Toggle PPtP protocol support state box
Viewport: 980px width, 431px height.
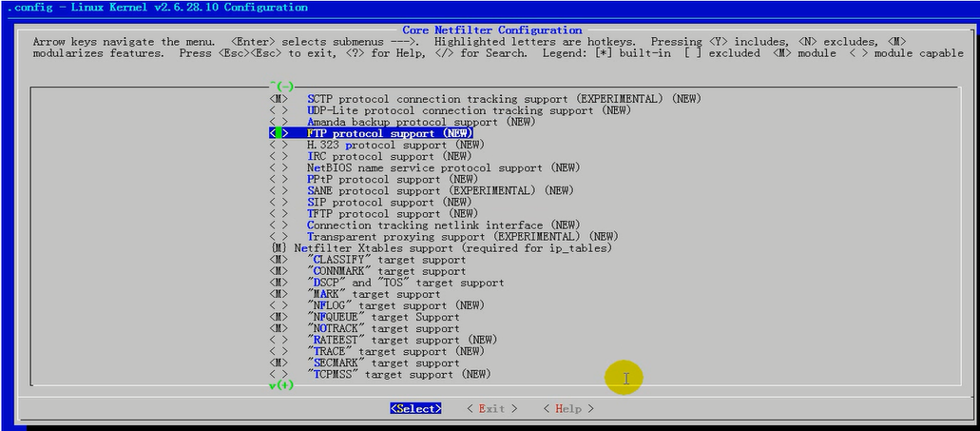279,180
